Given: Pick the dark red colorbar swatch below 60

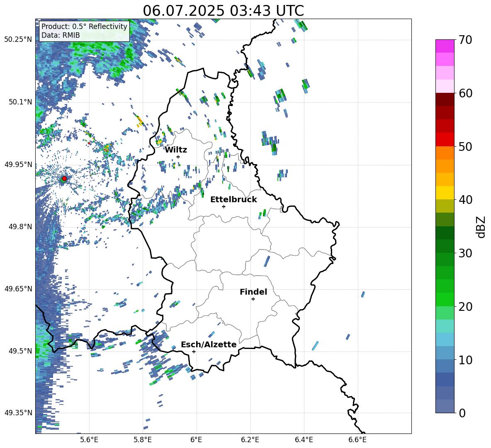Looking at the screenshot, I should point(445,99).
